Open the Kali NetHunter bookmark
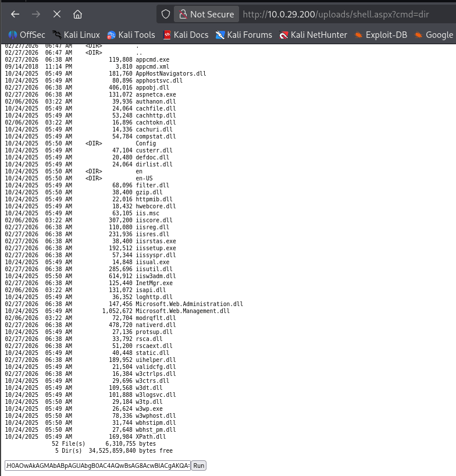 [313, 35]
